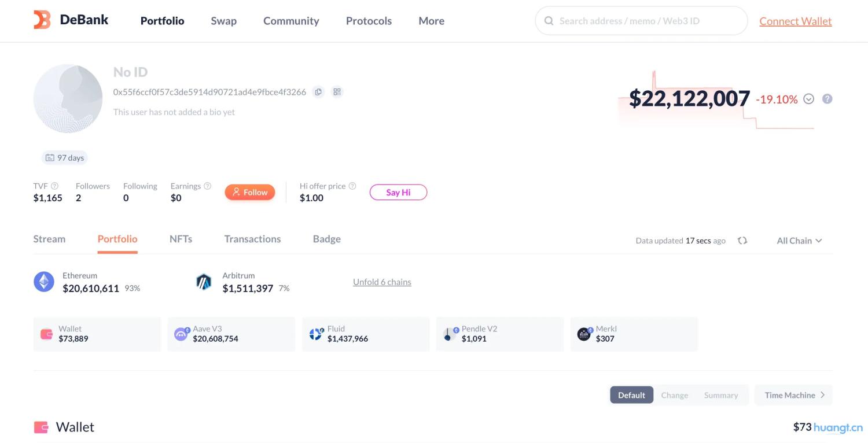The width and height of the screenshot is (868, 443).
Task: Refresh the portfolio data
Action: click(x=742, y=240)
